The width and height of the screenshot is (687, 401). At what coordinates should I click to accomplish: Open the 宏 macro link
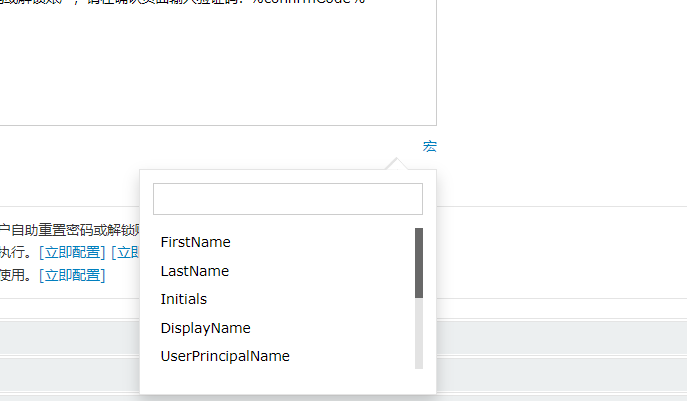point(430,147)
